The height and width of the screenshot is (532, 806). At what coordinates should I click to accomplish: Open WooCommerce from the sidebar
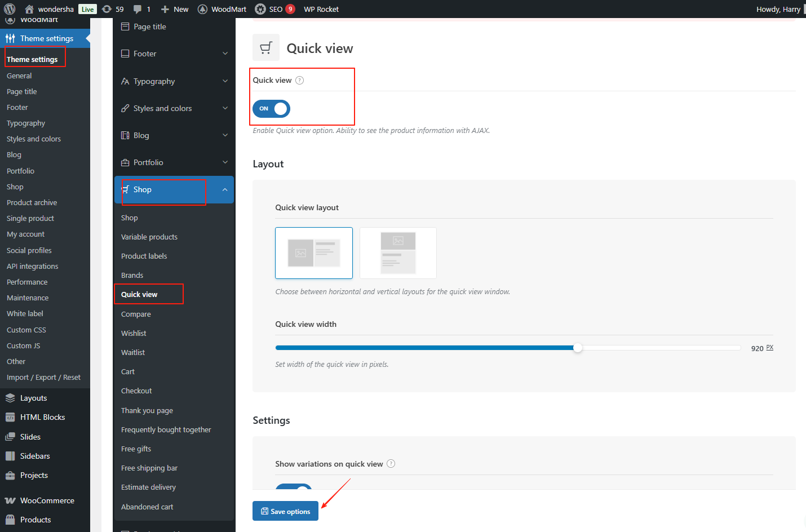tap(47, 500)
